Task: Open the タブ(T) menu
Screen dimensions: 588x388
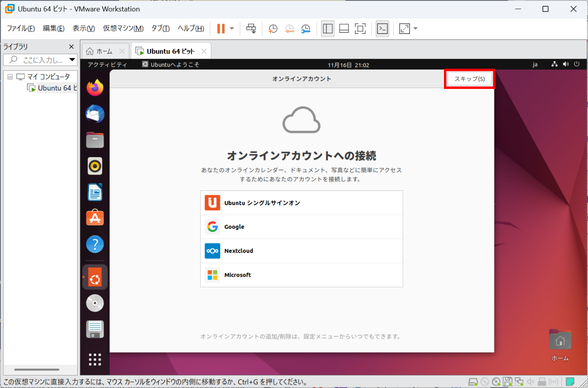Action: (160, 28)
